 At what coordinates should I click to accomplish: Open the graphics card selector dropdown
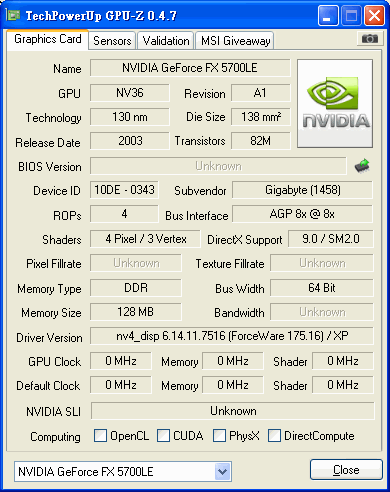pos(222,472)
